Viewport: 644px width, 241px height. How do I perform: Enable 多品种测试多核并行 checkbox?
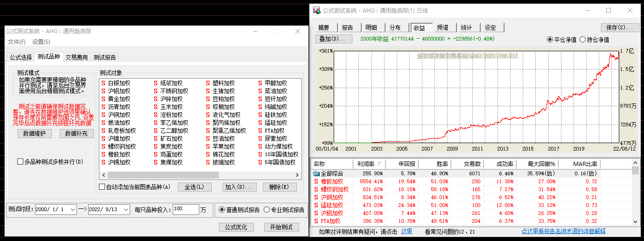(20, 162)
